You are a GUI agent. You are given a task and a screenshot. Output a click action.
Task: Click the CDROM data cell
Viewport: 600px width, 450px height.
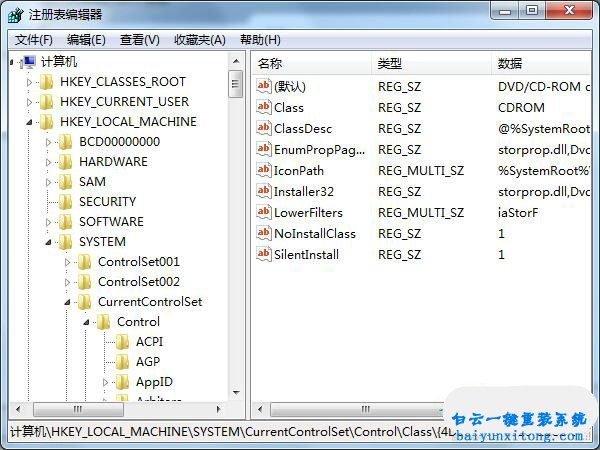[x=521, y=108]
